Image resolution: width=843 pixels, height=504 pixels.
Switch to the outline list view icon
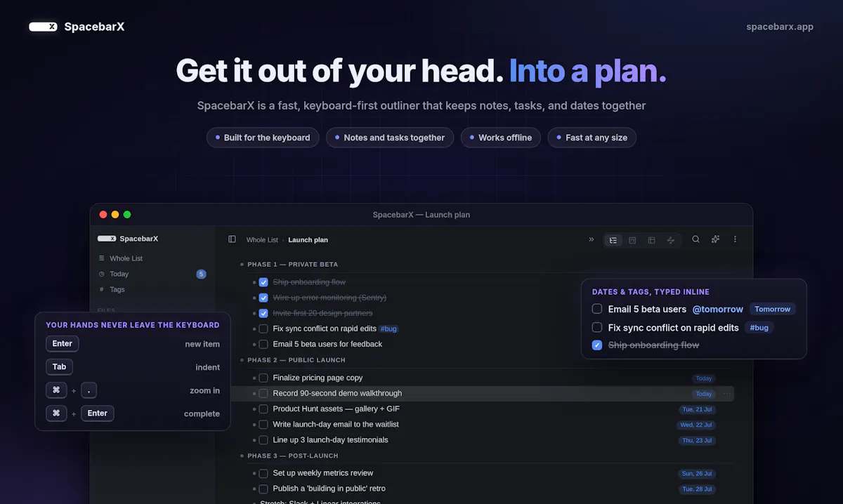point(613,240)
